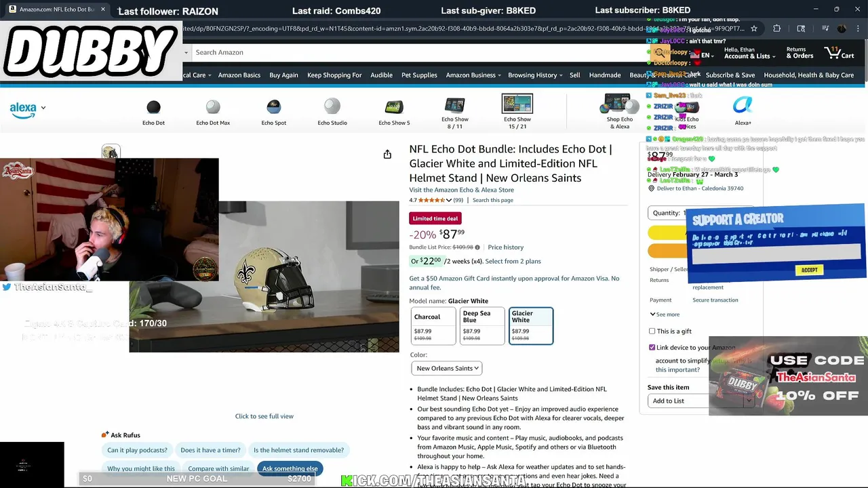Choose the Charcoal model option
Viewport: 868px width, 488px height.
433,326
